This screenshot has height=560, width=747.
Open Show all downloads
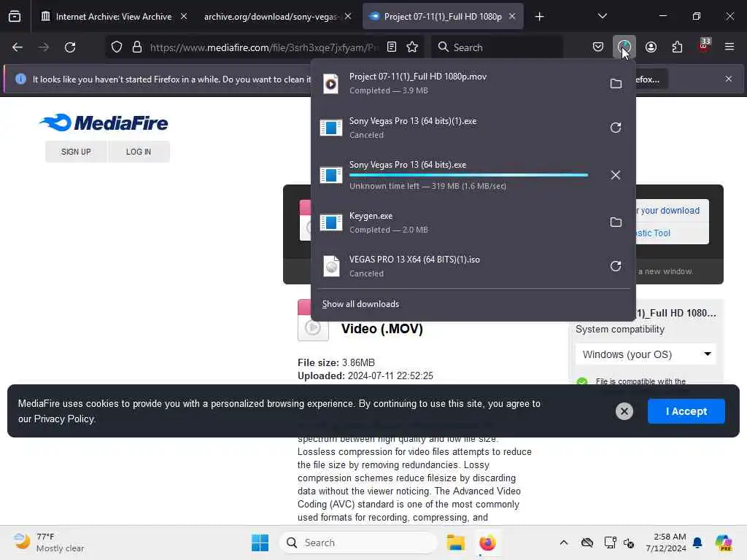[360, 304]
